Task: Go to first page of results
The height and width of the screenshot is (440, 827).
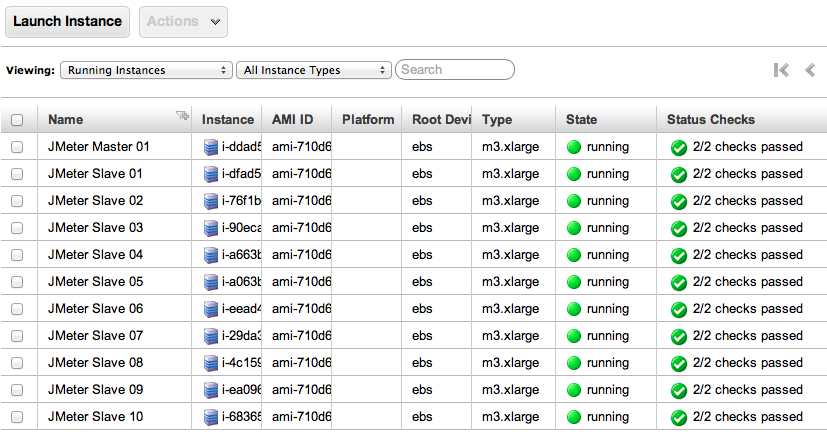Action: pyautogui.click(x=781, y=70)
